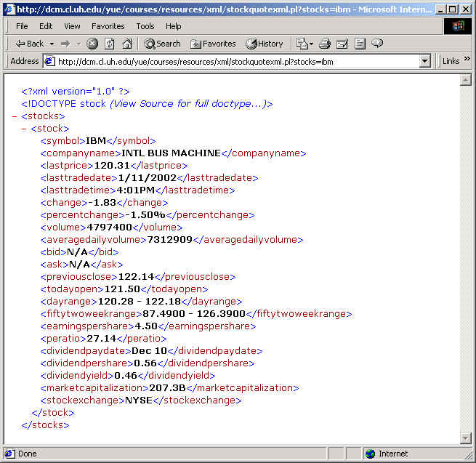Screen dimensions: 476x463
Task: Open the Favorites pane in the toolbar
Action: (213, 44)
